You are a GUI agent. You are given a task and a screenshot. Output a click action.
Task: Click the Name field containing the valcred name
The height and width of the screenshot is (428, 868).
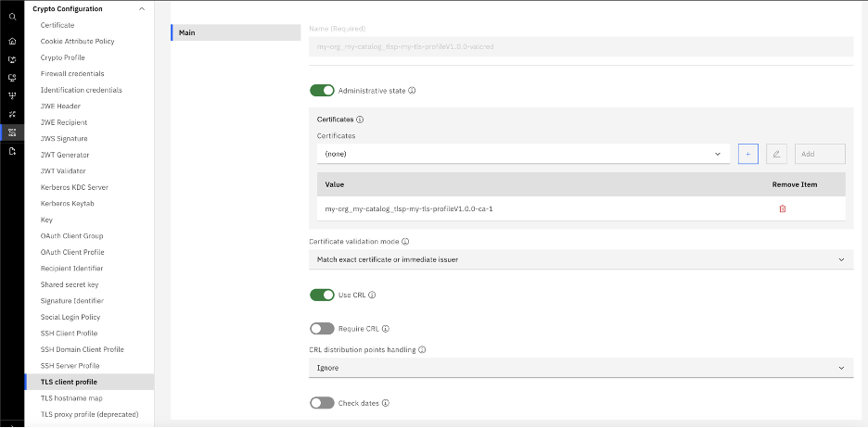pos(581,47)
